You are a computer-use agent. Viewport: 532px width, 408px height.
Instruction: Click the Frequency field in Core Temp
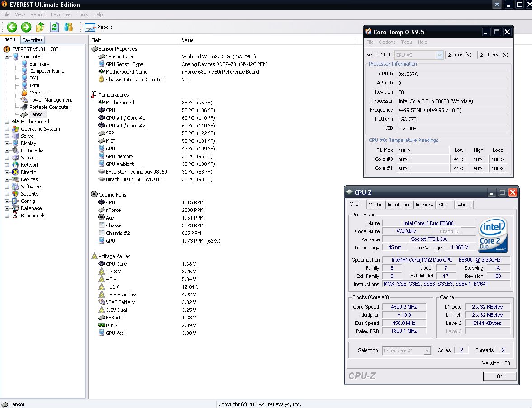point(452,110)
